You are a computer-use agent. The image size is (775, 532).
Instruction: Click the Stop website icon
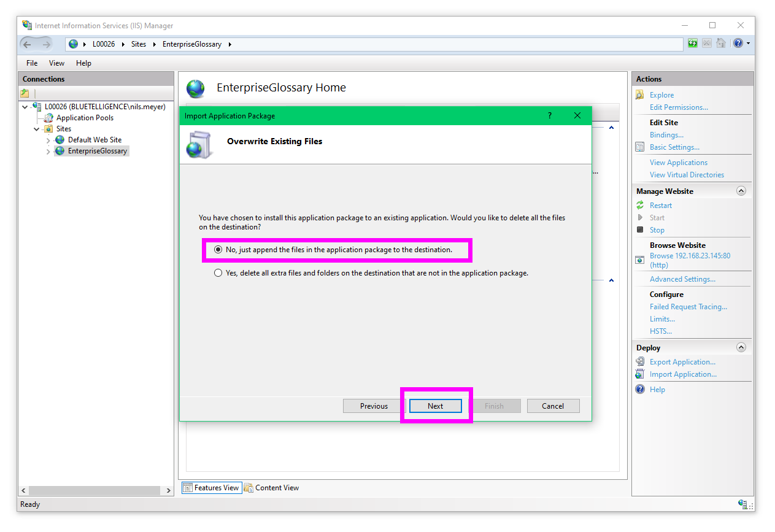point(640,230)
